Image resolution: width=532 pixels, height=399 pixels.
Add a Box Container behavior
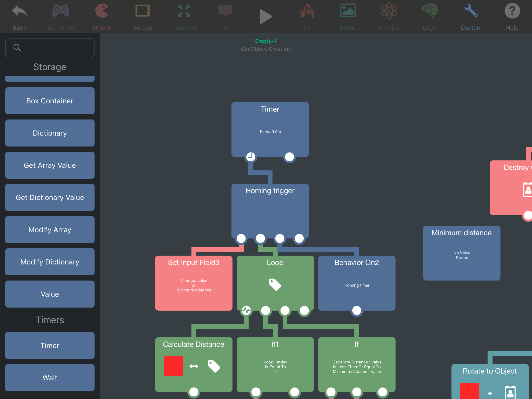50,101
